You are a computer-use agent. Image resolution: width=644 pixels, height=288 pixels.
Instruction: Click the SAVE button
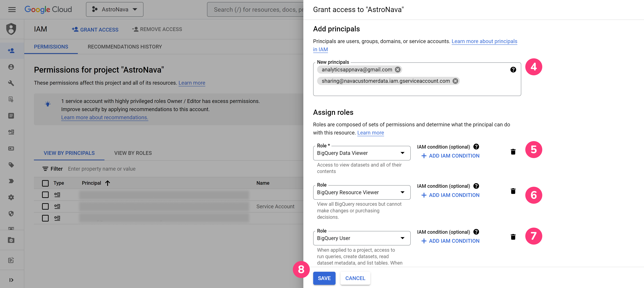pyautogui.click(x=324, y=278)
